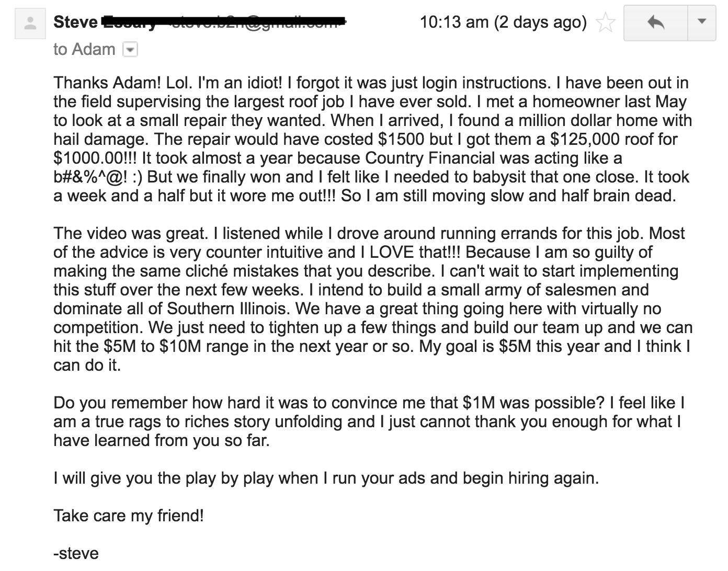Screen dimensions: 728x571
Task: Click the sender's profile avatar icon
Action: [x=30, y=24]
